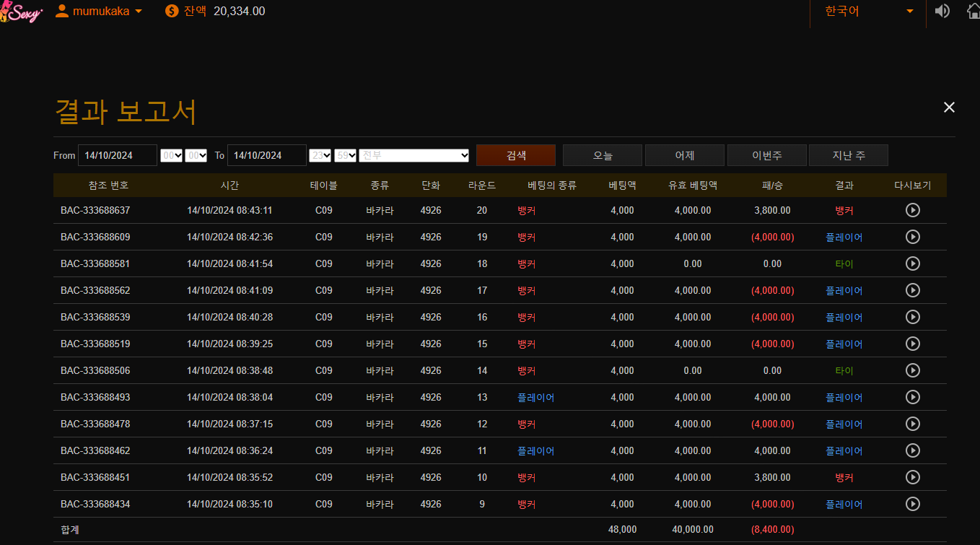Select the 지난 주 last week filter
The image size is (980, 545).
coord(848,155)
